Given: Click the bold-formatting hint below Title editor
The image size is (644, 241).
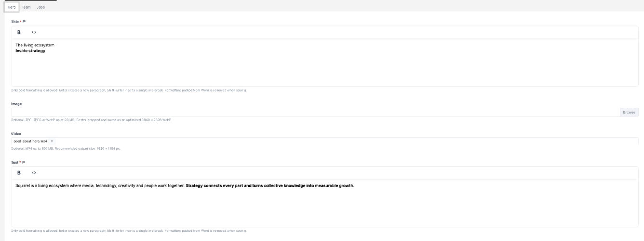Looking at the screenshot, I should tap(129, 90).
